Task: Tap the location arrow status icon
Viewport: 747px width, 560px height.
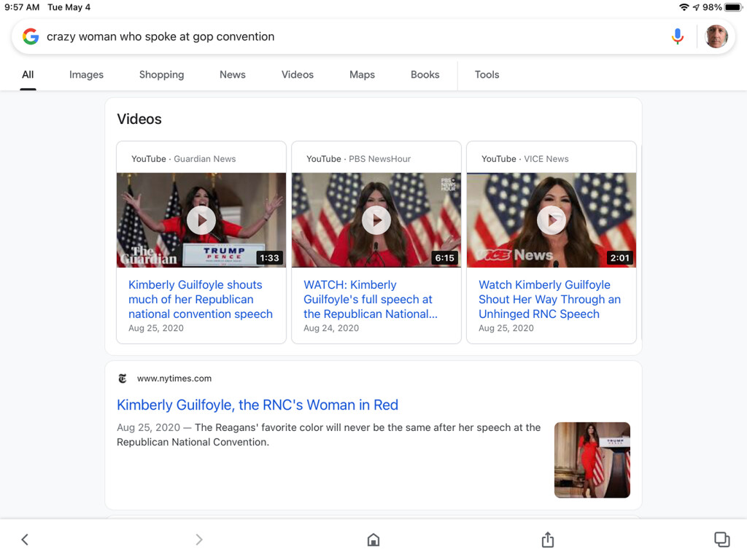Action: click(x=696, y=7)
